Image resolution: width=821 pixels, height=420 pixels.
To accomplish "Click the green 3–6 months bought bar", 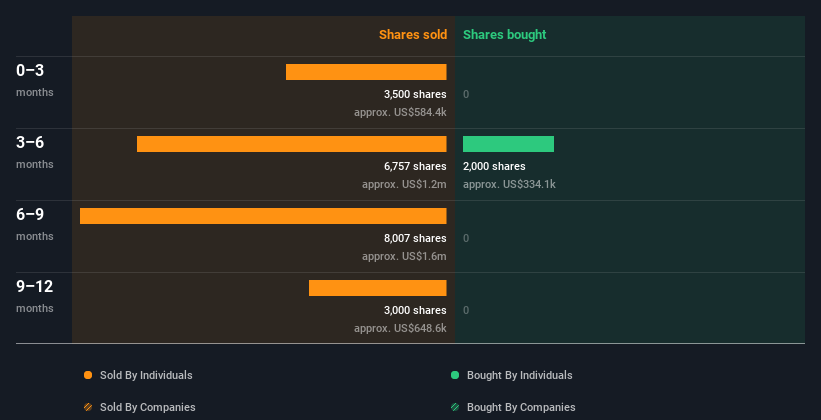I will click(508, 144).
